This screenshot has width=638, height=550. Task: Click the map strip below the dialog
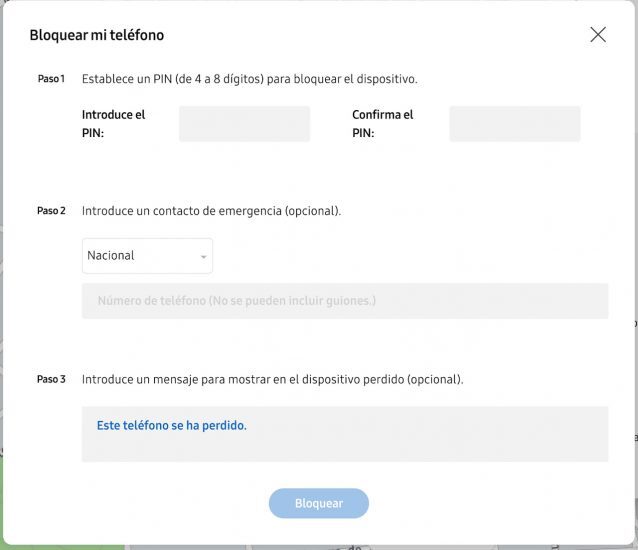tap(378, 548)
